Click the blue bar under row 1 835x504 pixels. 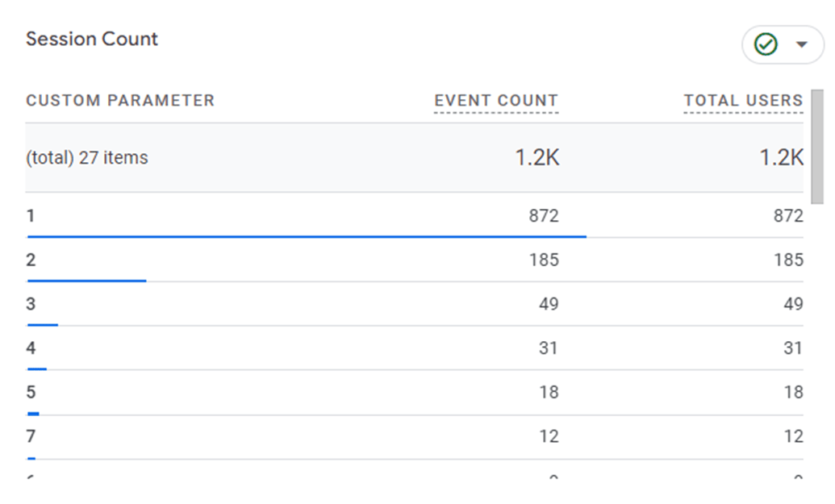pos(307,236)
